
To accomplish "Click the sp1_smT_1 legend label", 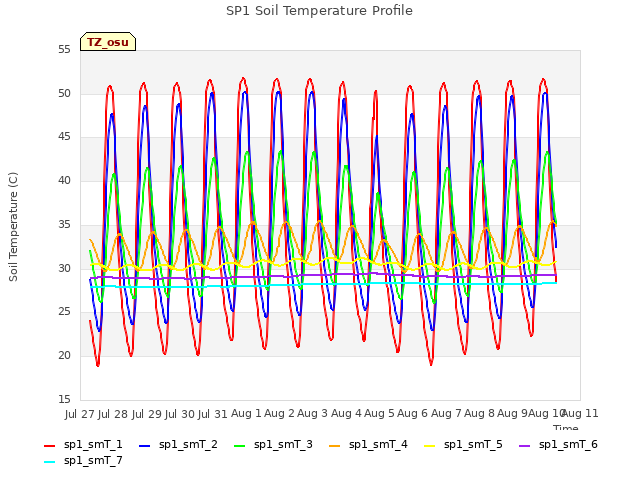I will pyautogui.click(x=93, y=444).
